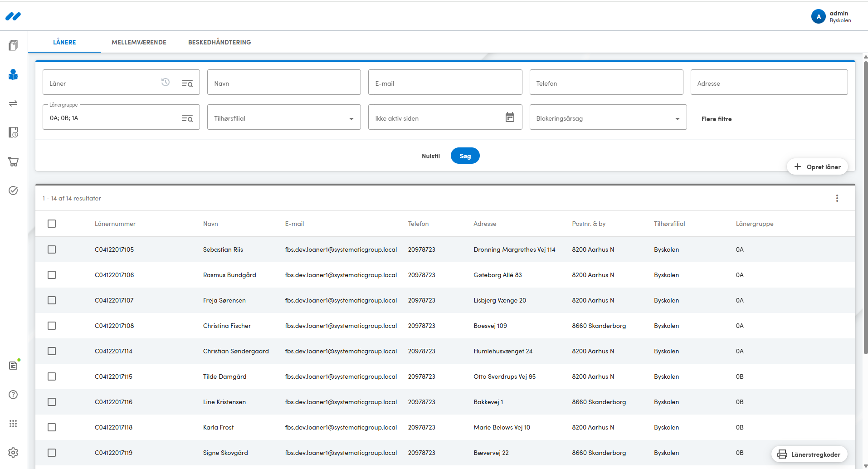Open the settings gear sidebar icon
This screenshot has width=868, height=469.
point(13,453)
